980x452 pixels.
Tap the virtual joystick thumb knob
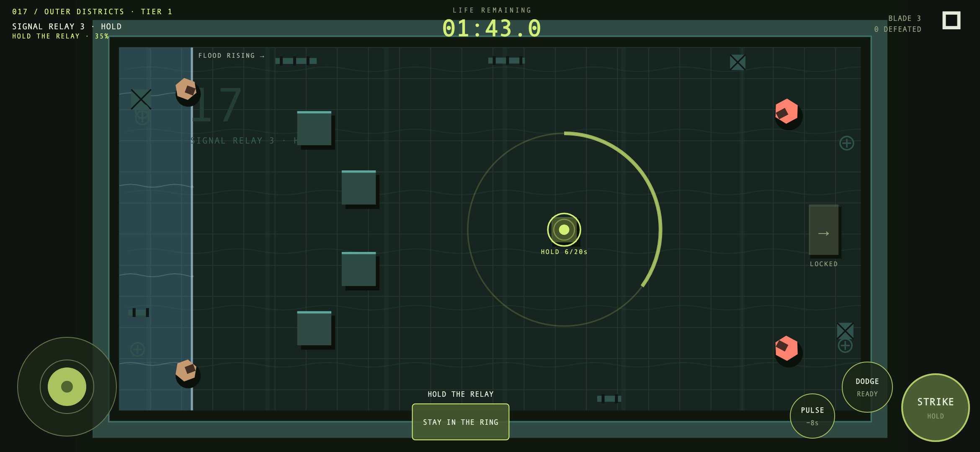coord(67,387)
